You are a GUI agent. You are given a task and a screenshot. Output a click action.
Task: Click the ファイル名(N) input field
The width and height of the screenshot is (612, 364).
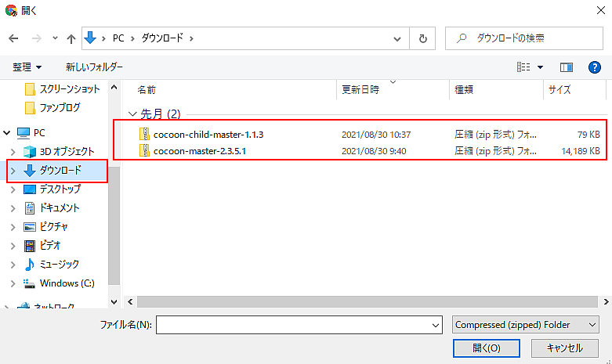tap(299, 325)
